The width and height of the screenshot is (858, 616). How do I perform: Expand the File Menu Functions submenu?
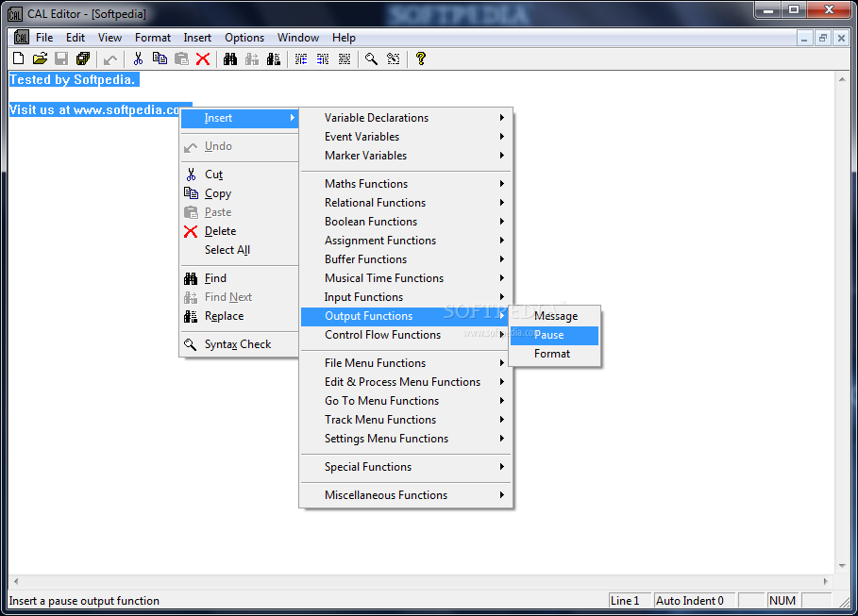406,363
